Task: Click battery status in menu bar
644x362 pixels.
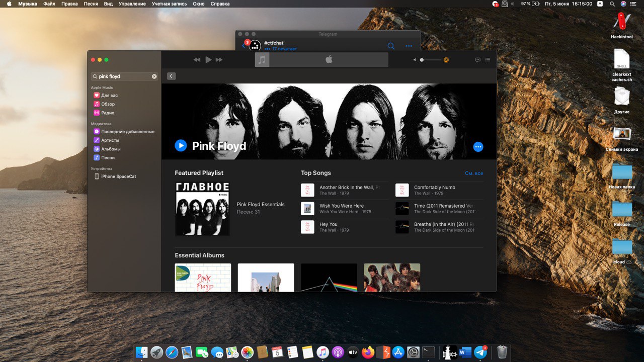Action: pyautogui.click(x=530, y=4)
